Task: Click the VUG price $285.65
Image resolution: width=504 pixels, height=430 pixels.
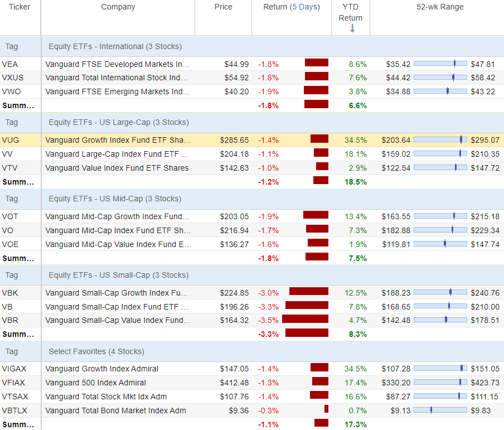Action: tap(234, 140)
